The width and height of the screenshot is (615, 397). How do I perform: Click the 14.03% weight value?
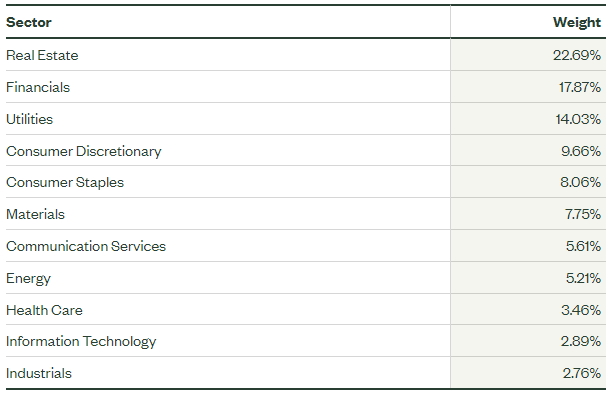[578, 119]
